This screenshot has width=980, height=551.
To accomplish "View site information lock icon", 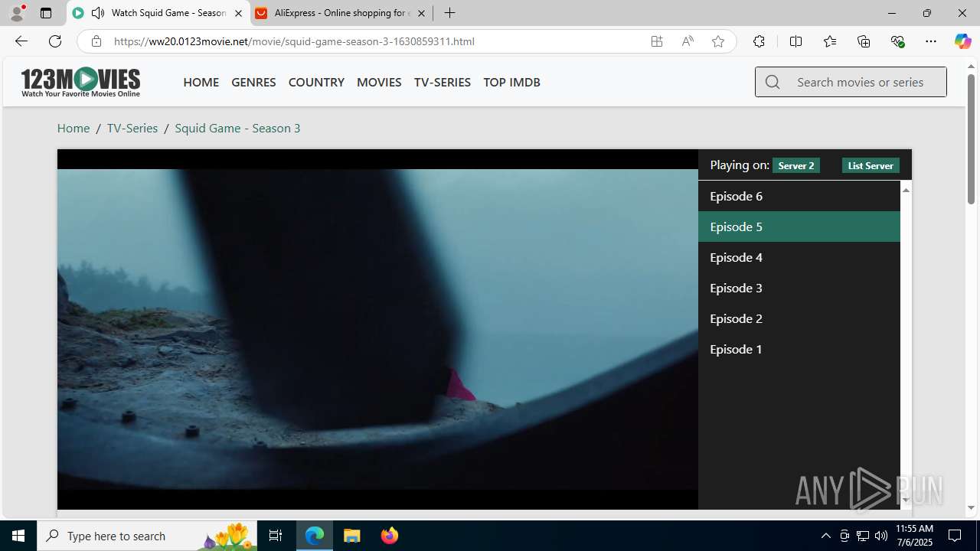I will (96, 41).
